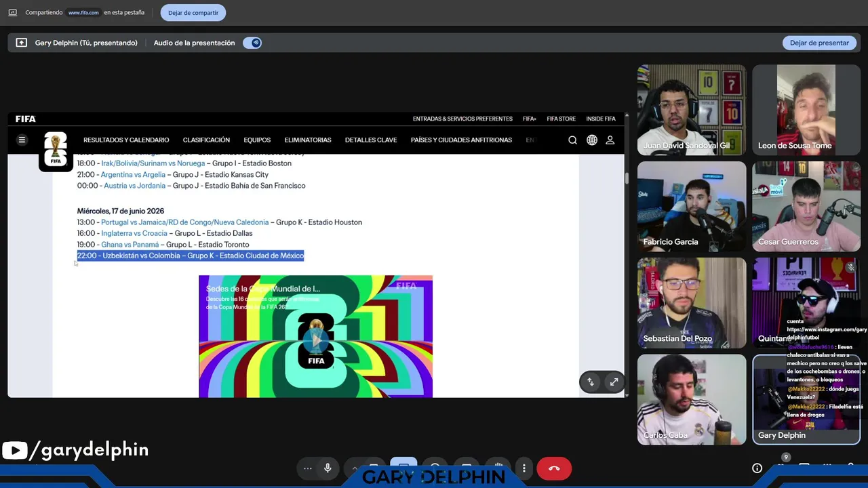Open the language globe icon

click(592, 140)
